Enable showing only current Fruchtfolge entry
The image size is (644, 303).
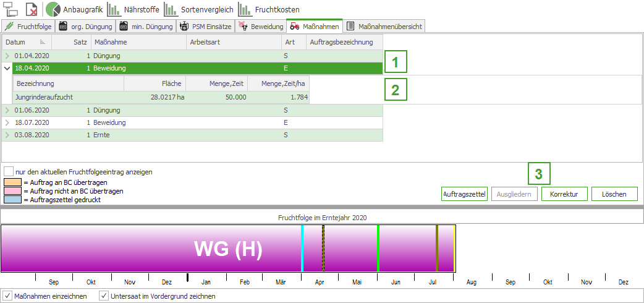(9, 172)
